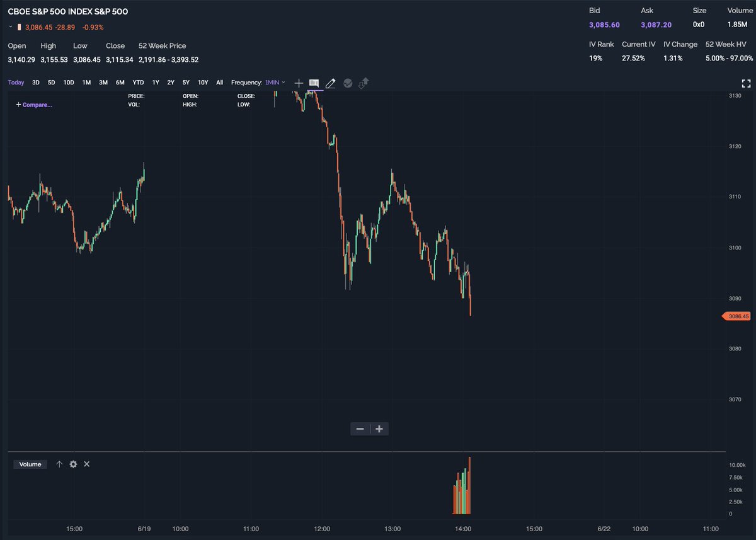The image size is (756, 540).
Task: Click the Size 0x0 value
Action: pos(699,25)
